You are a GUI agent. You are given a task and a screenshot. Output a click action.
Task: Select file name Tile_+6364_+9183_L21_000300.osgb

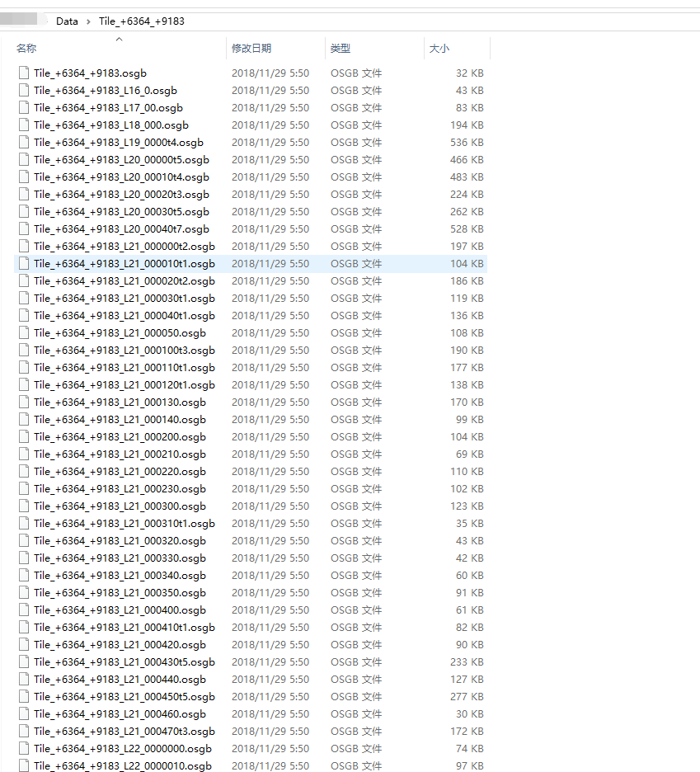coord(120,506)
